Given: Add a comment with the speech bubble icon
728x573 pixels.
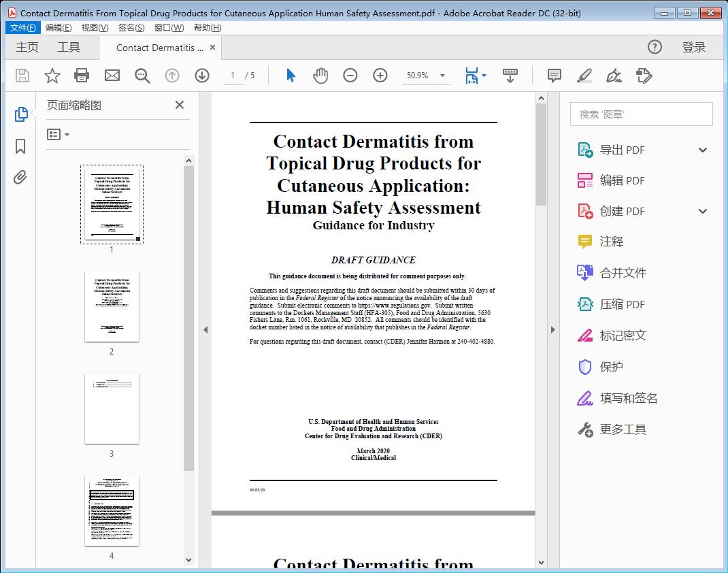Looking at the screenshot, I should click(554, 76).
